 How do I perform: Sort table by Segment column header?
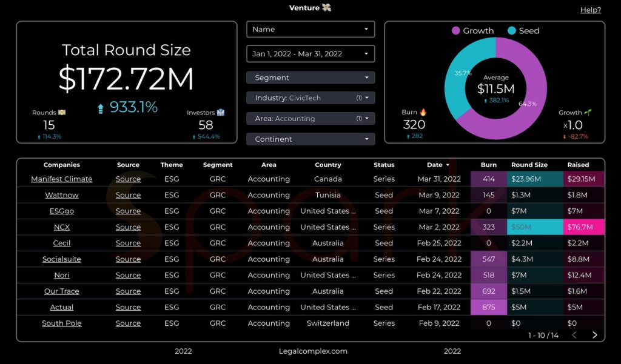218,165
